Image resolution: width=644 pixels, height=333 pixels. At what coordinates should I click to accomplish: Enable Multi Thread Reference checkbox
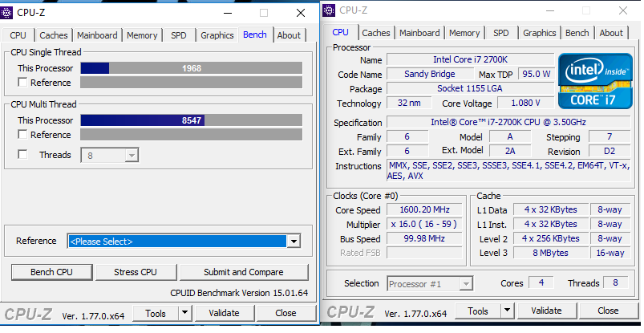click(x=22, y=135)
